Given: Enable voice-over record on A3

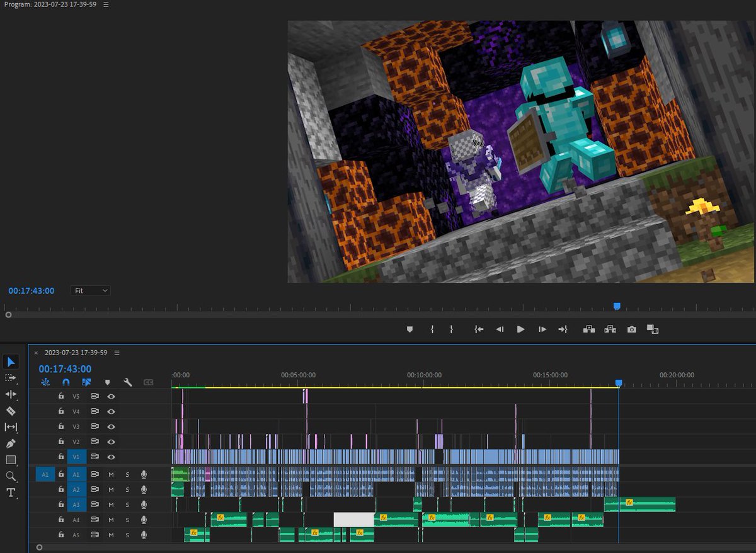Looking at the screenshot, I should tap(144, 505).
